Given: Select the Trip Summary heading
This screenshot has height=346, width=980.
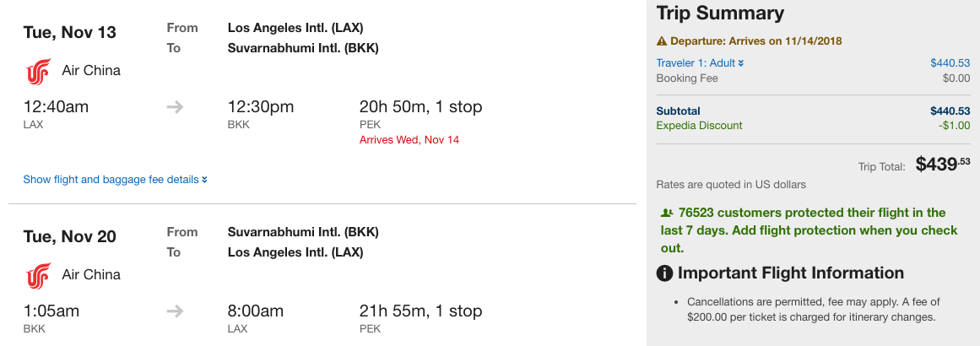Looking at the screenshot, I should [720, 14].
